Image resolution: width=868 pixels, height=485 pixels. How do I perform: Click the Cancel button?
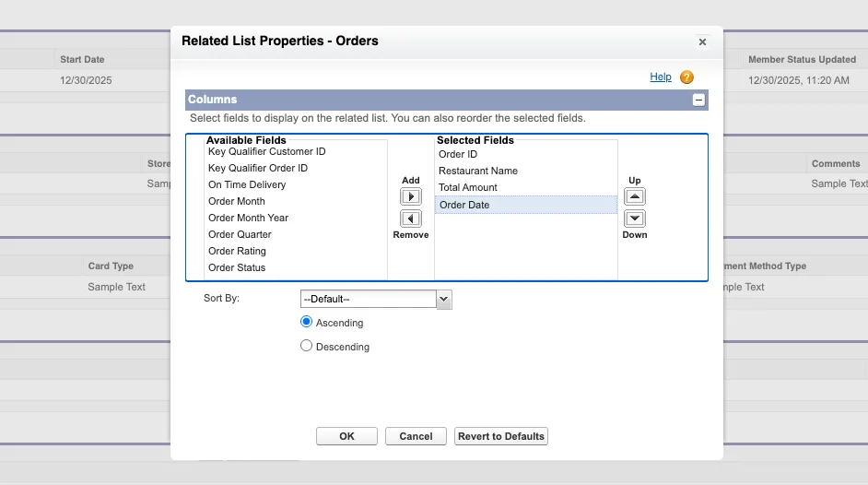pos(416,436)
